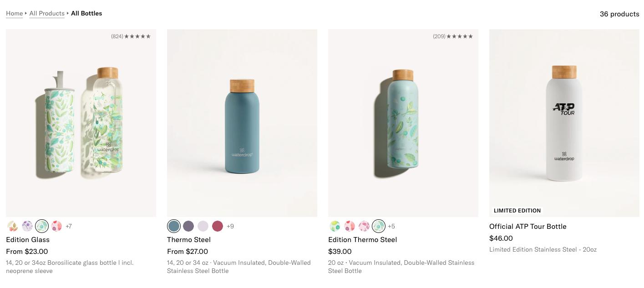Pick the pale lavender Thermo Steel swatch
Screen dimensions: 644x288
203,226
